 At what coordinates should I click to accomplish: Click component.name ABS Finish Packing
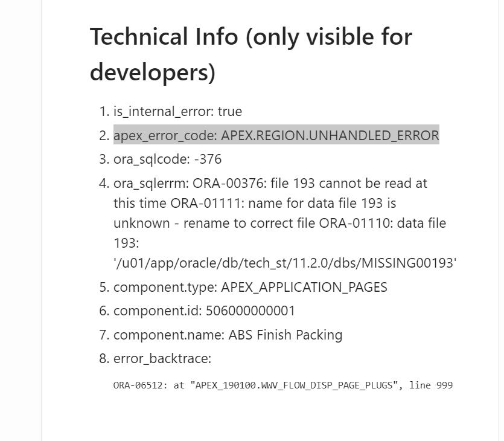[228, 335]
